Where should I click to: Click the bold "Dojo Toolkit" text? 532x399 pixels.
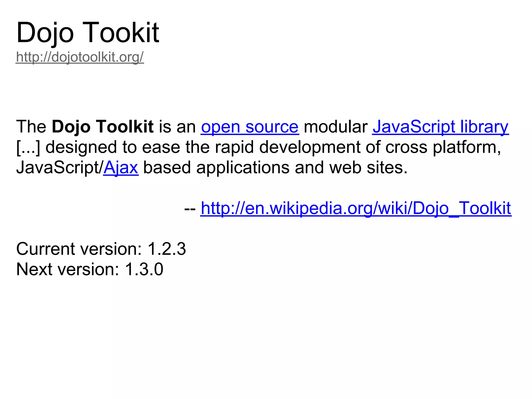click(x=103, y=127)
